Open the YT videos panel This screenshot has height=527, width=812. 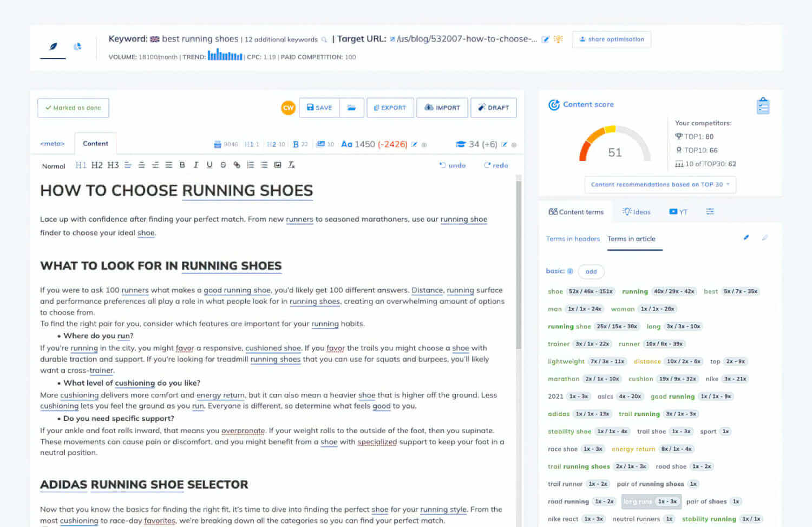point(678,212)
